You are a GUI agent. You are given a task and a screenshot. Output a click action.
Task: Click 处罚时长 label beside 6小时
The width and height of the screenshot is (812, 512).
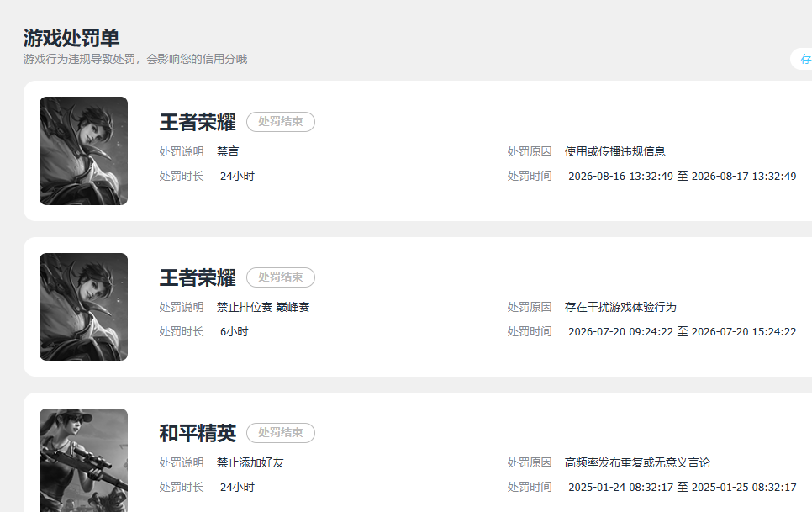click(x=182, y=331)
